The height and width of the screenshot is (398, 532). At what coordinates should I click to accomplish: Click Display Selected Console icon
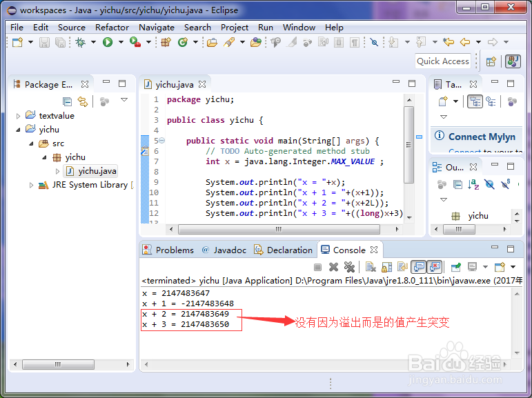tap(472, 268)
